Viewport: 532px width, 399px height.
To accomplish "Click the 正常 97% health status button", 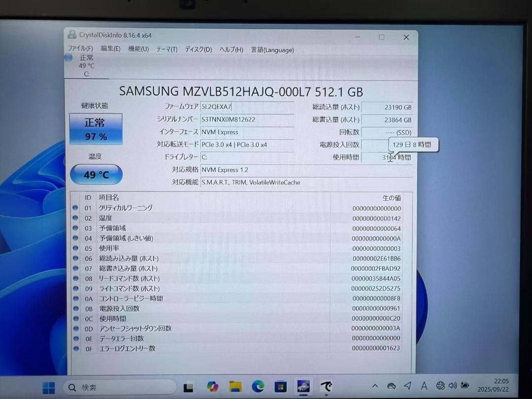I will point(96,128).
